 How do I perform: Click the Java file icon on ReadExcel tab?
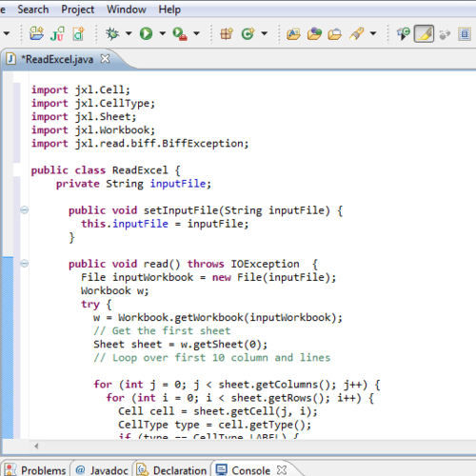(11, 59)
